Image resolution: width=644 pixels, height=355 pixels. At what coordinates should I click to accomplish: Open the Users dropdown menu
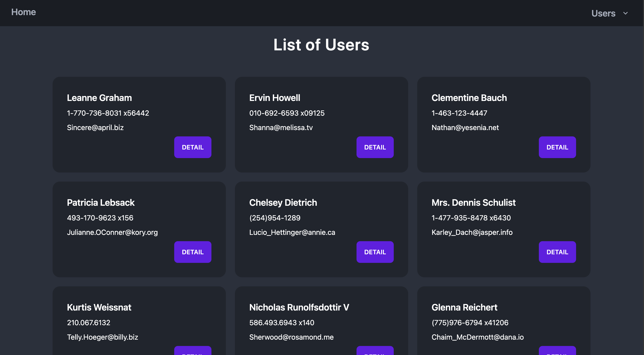(x=603, y=13)
